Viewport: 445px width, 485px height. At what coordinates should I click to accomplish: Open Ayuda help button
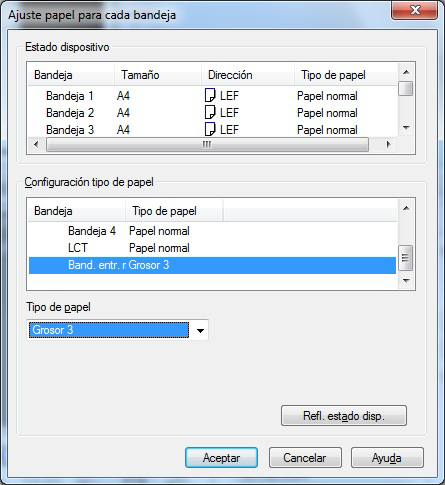pos(387,458)
